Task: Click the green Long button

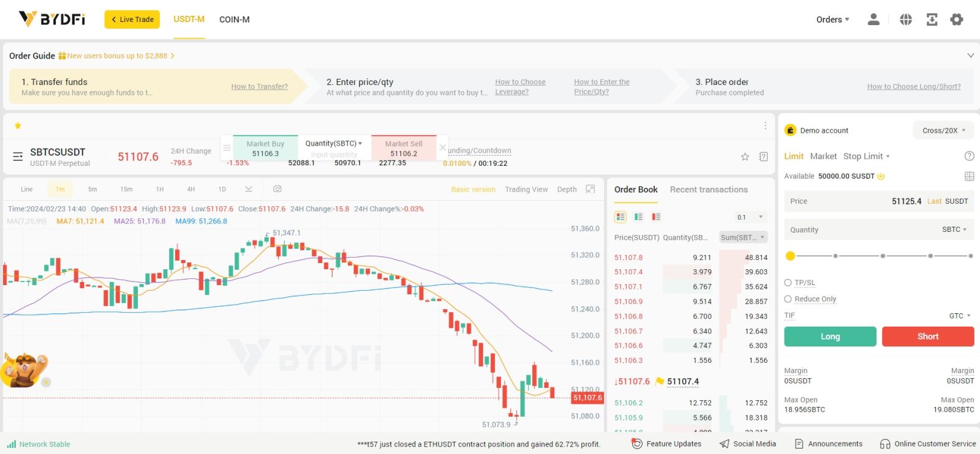Action: click(x=830, y=337)
